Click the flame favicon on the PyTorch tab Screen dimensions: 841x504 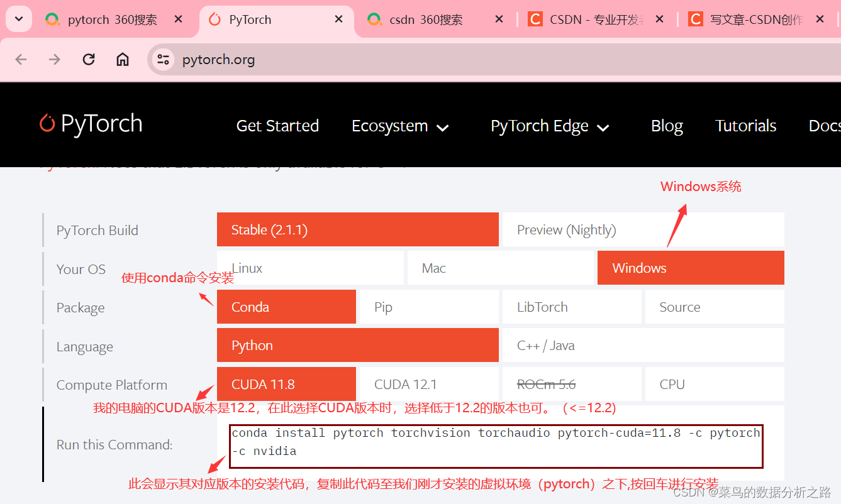point(213,19)
